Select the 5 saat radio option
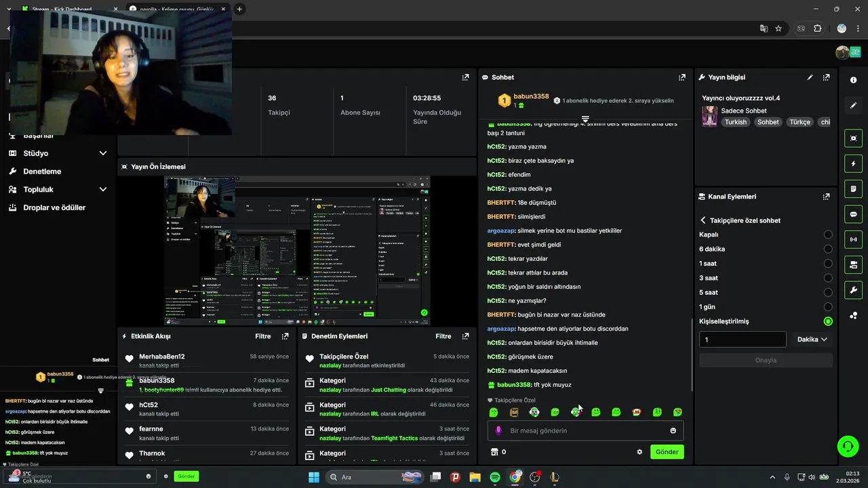Image resolution: width=868 pixels, height=488 pixels. [x=828, y=293]
